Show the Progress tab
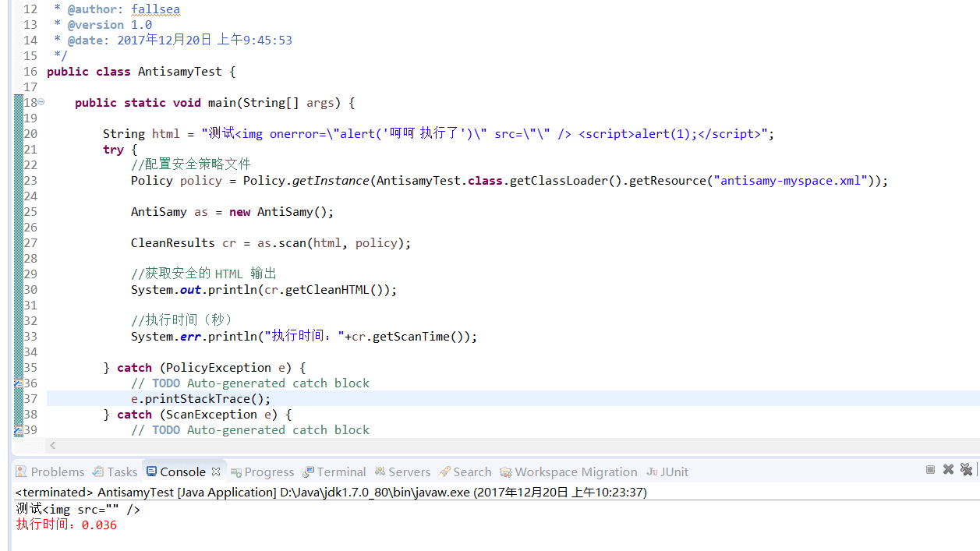The width and height of the screenshot is (980, 551). [262, 472]
